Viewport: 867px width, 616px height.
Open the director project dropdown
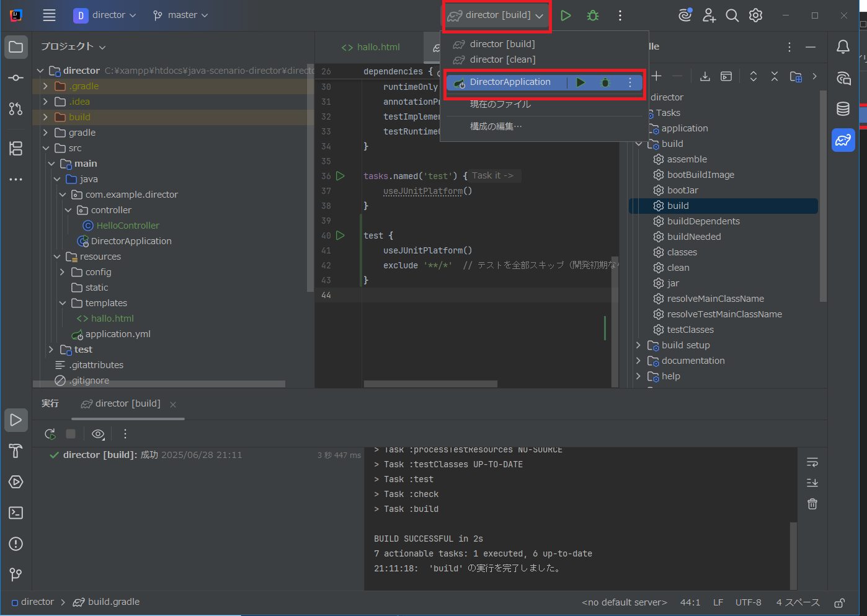105,15
